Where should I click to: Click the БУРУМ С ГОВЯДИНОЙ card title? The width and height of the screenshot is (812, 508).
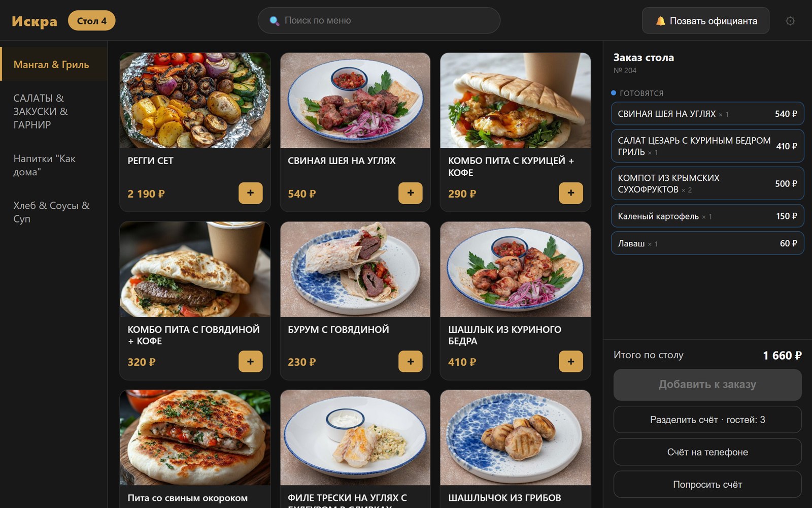(339, 330)
